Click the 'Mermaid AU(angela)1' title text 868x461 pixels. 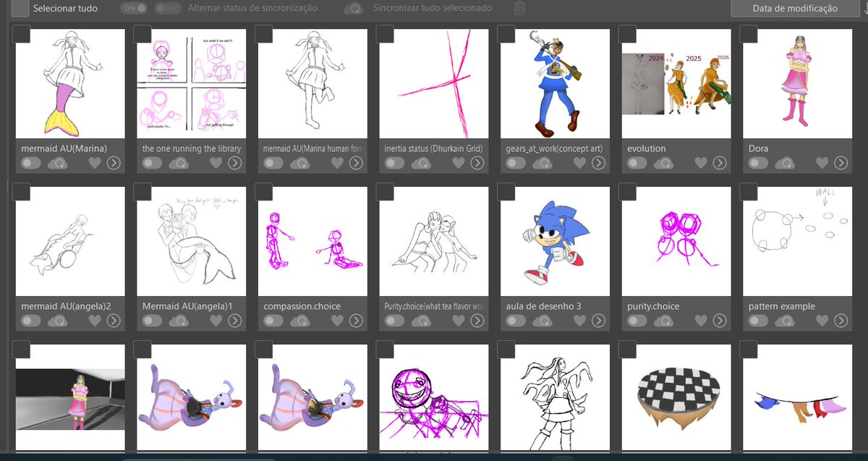pyautogui.click(x=187, y=306)
